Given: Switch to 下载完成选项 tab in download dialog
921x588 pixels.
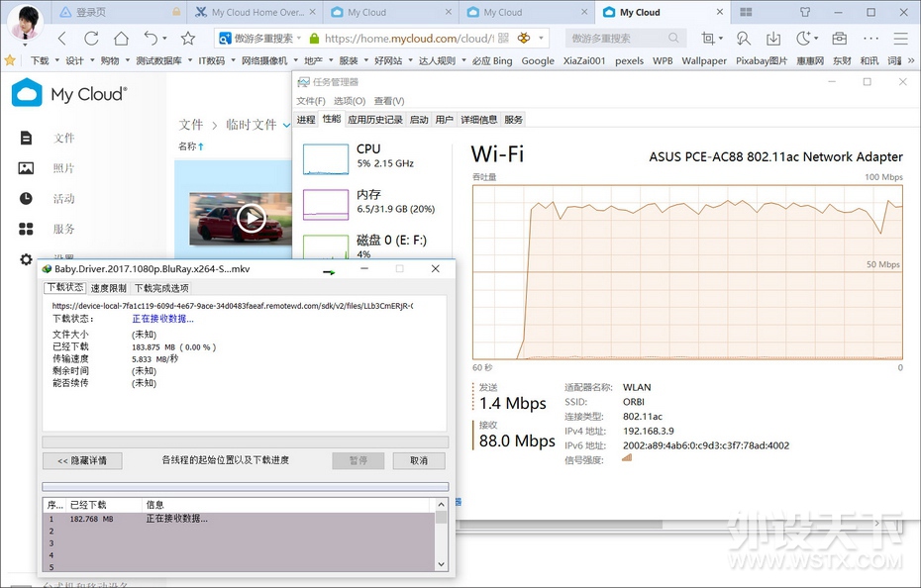Looking at the screenshot, I should (x=161, y=288).
